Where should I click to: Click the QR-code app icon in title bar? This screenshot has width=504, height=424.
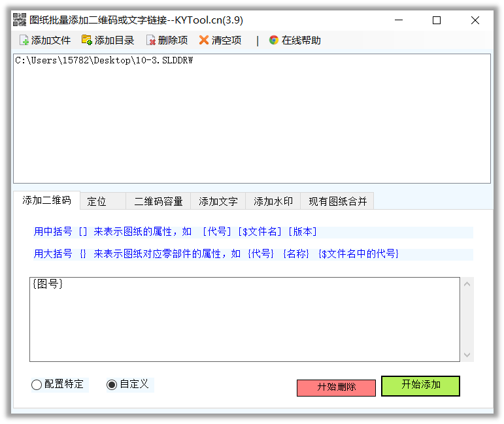tap(20, 20)
